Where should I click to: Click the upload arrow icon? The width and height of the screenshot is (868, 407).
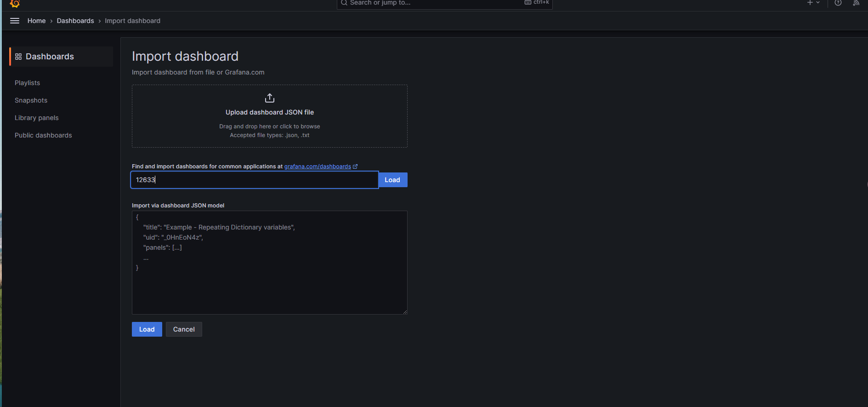(270, 98)
